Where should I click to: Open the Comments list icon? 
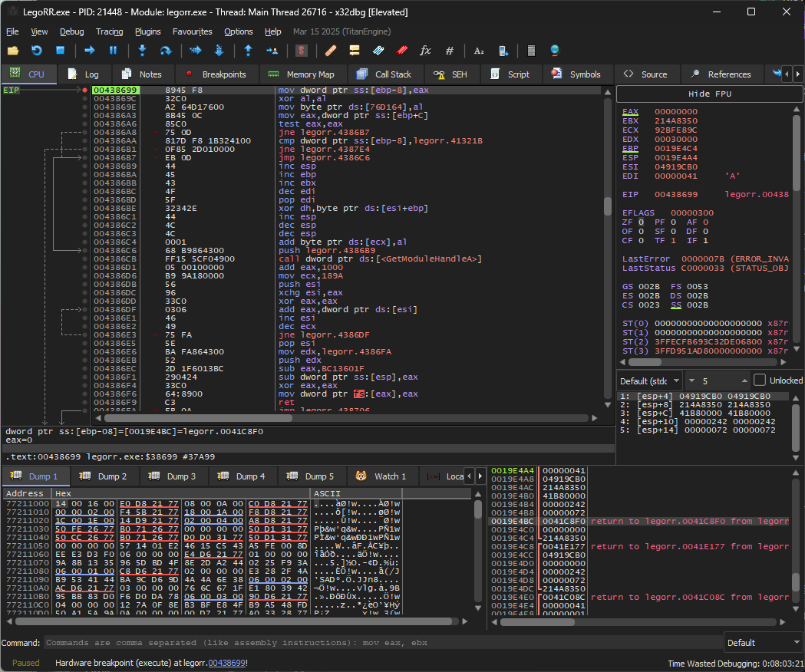coord(355,51)
